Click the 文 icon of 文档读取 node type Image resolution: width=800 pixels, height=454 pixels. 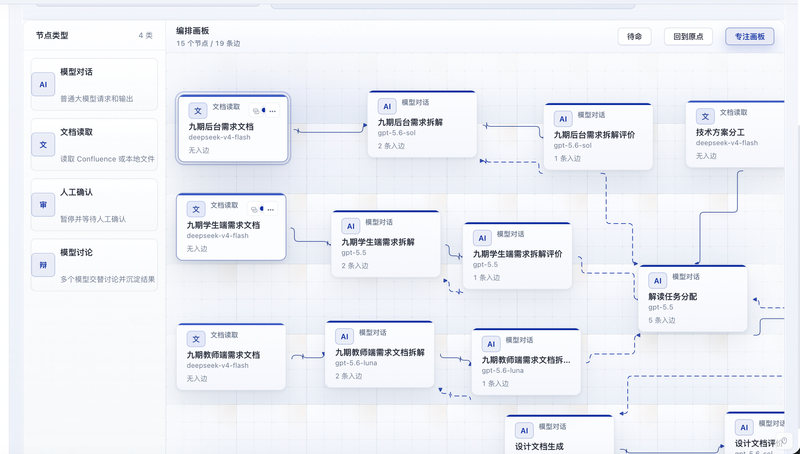43,144
